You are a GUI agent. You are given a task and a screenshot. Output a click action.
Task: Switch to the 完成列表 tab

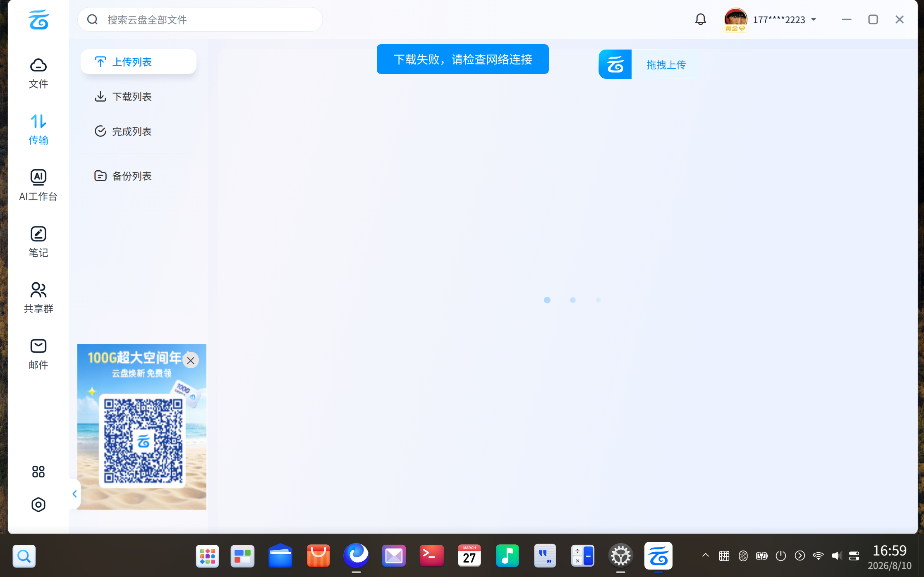tap(139, 131)
